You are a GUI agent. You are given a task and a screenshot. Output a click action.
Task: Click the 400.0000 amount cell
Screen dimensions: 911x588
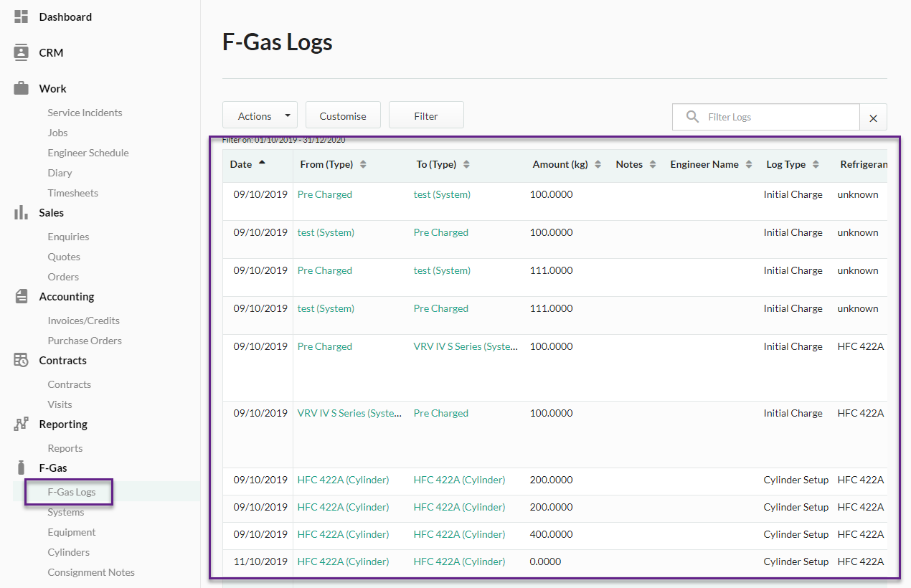click(x=551, y=534)
